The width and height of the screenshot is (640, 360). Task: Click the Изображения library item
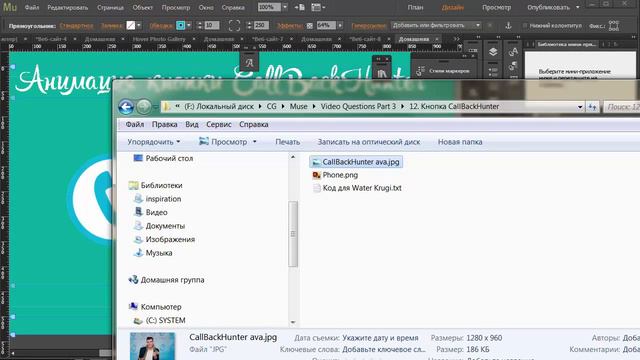click(x=170, y=239)
